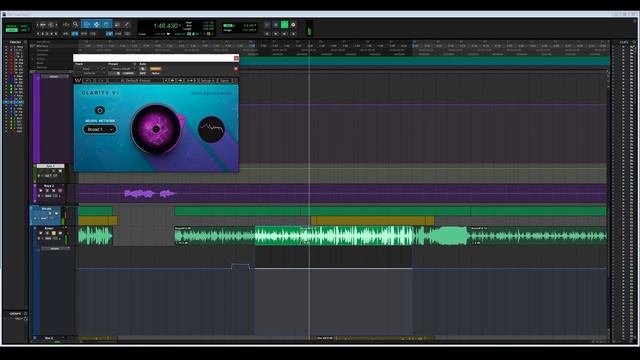Click the highlighted bright green waveform clip

[334, 236]
